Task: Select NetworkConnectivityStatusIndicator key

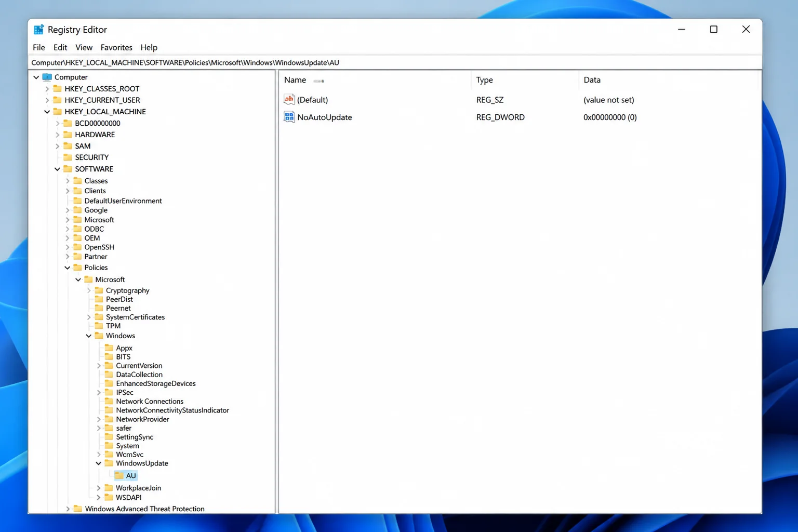Action: tap(172, 410)
